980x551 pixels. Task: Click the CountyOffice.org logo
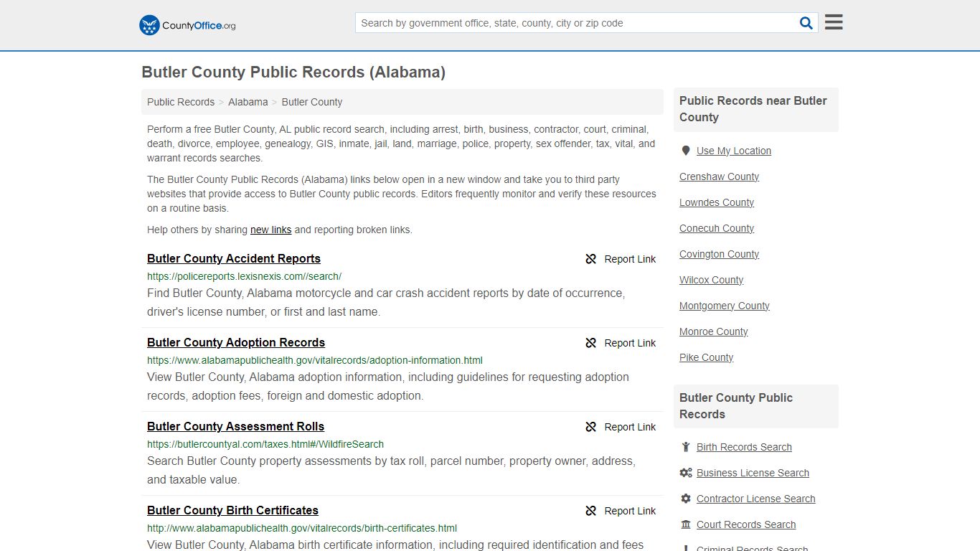coord(187,25)
